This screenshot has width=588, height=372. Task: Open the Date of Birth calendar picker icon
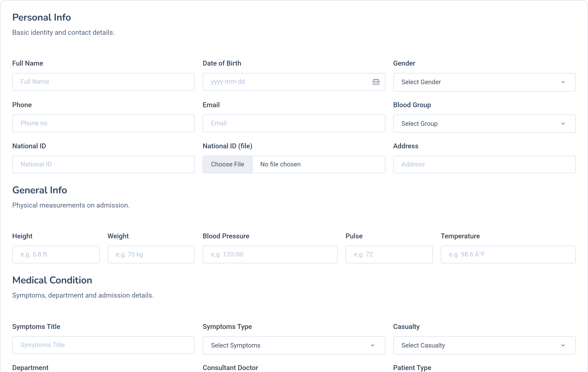pyautogui.click(x=376, y=82)
